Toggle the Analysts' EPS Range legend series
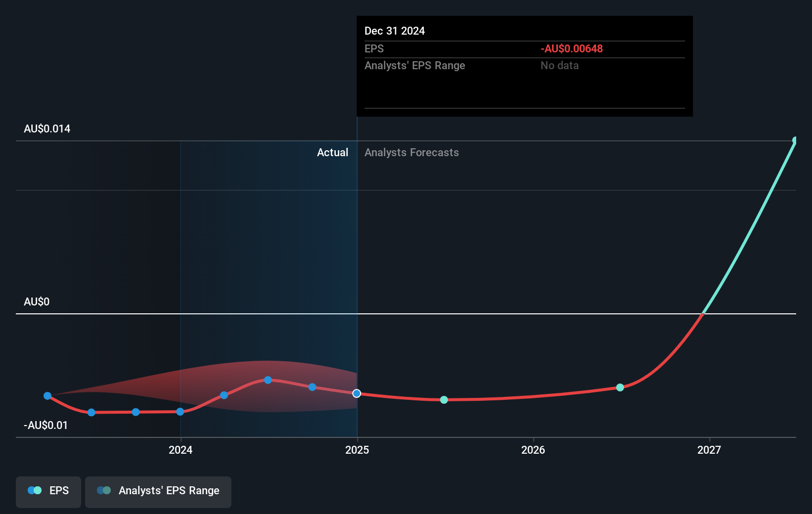Viewport: 812px width, 514px height. 158,492
